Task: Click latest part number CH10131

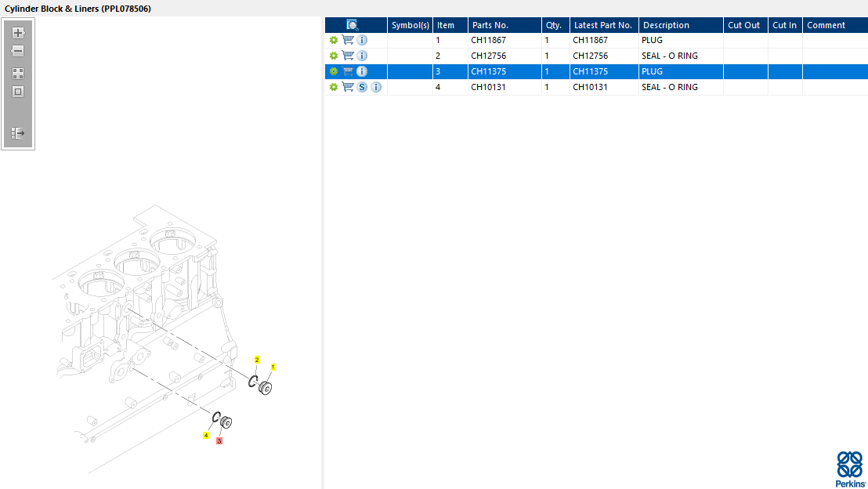Action: pos(590,87)
